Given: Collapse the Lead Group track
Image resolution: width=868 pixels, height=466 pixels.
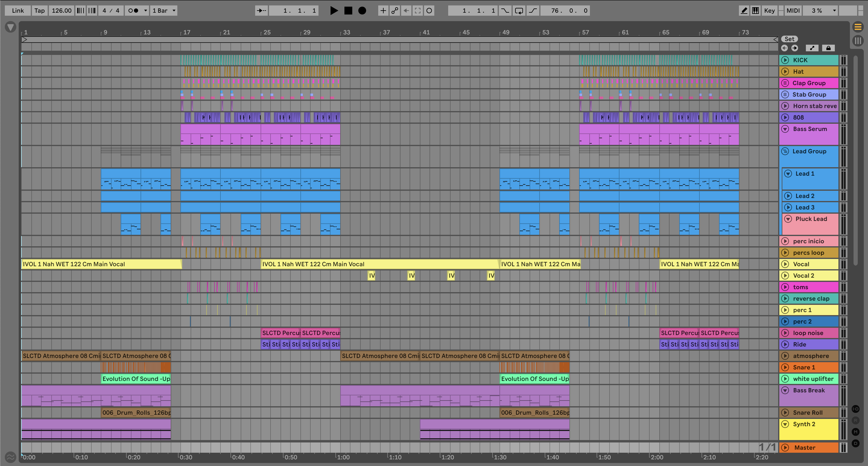Looking at the screenshot, I should [x=785, y=151].
